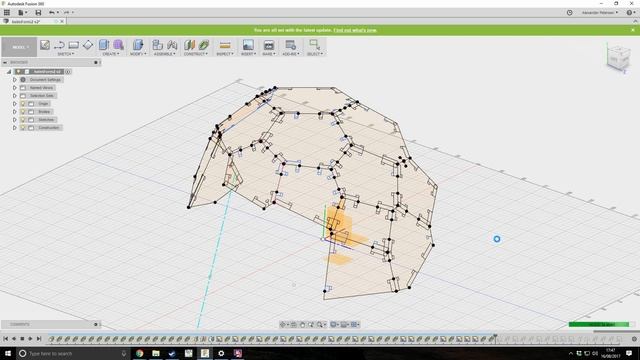Select the Measure tool in Inspect

tap(224, 45)
